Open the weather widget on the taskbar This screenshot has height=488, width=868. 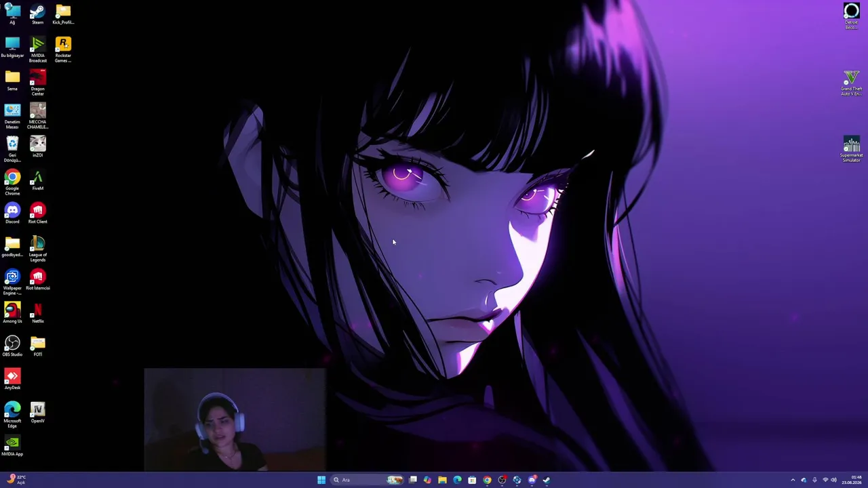pyautogui.click(x=16, y=480)
